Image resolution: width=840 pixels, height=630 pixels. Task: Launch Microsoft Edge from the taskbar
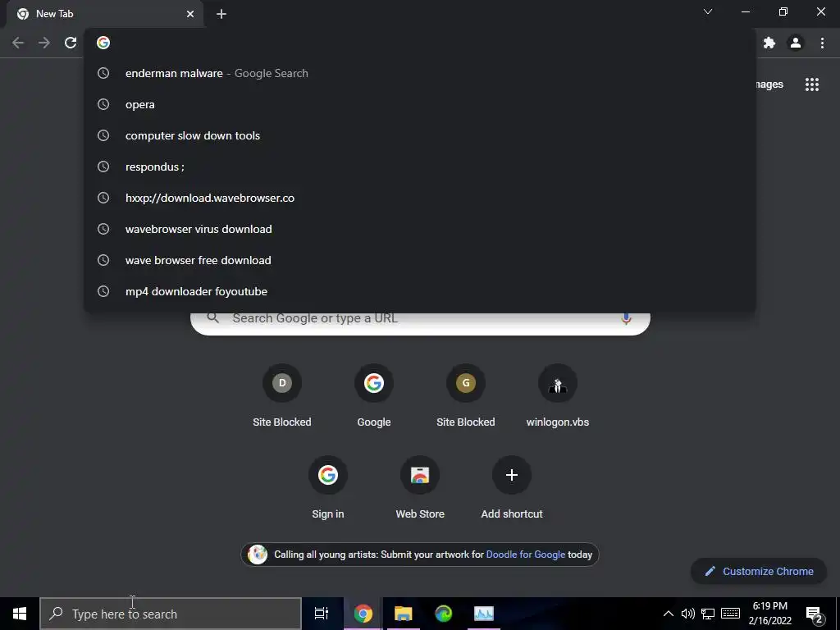444,614
